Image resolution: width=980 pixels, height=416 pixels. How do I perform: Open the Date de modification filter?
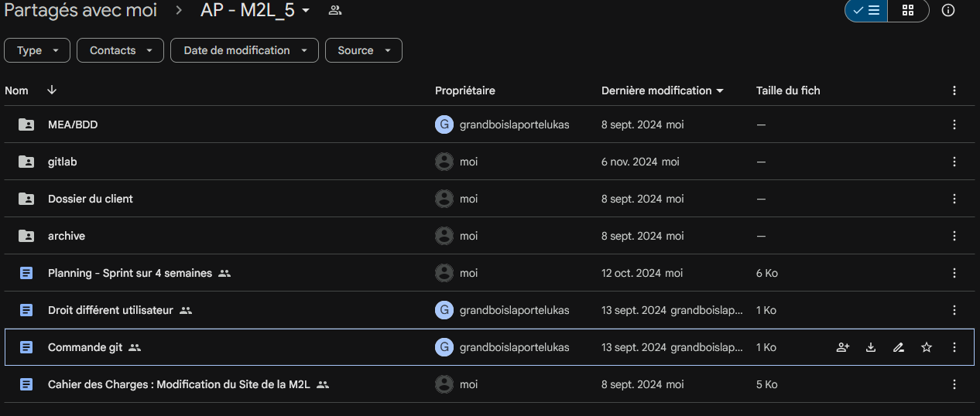[x=244, y=50]
